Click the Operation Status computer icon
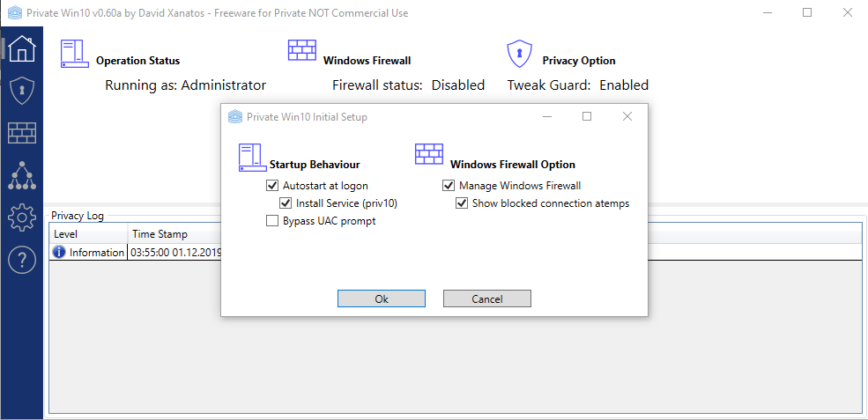Screen dimensions: 868x420 74,54
